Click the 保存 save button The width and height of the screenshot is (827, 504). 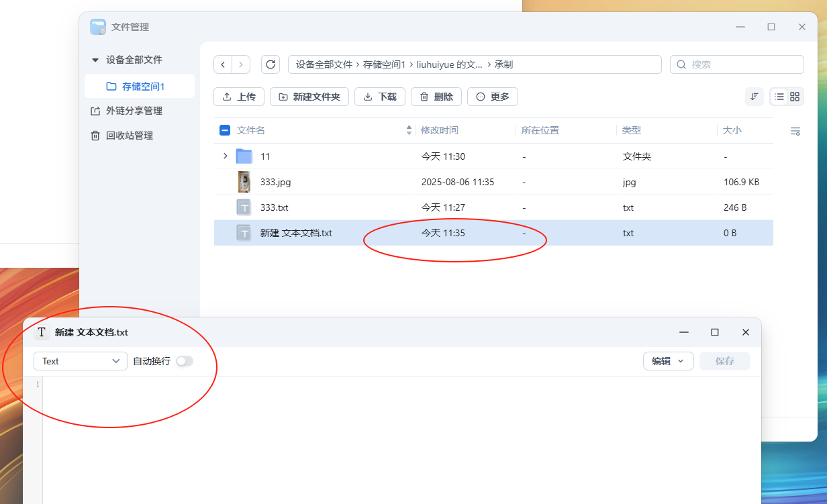[x=725, y=361]
